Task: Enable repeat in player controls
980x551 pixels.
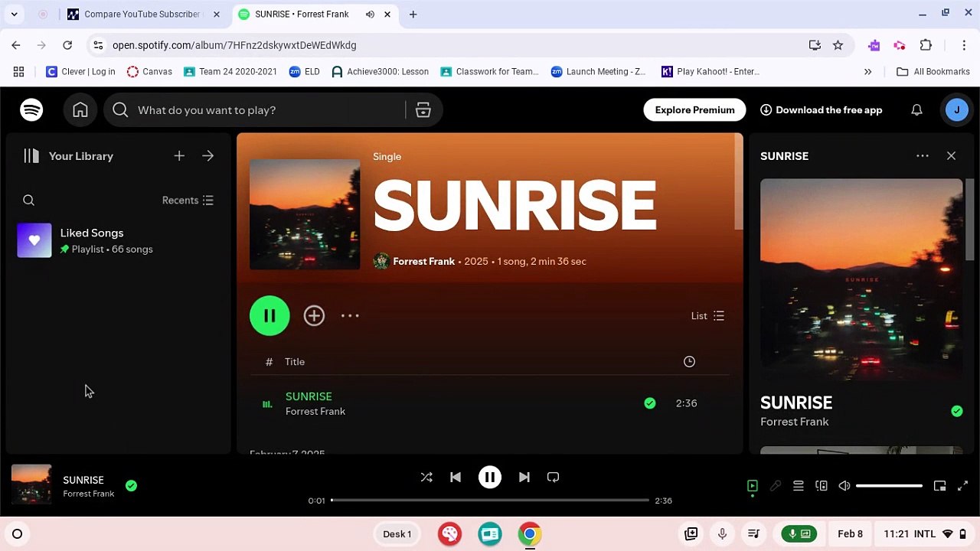Action: click(554, 478)
